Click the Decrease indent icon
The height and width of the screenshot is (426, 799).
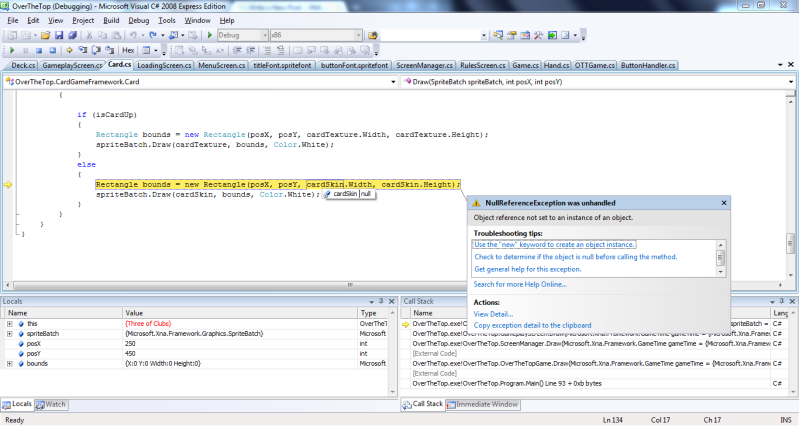(x=237, y=50)
